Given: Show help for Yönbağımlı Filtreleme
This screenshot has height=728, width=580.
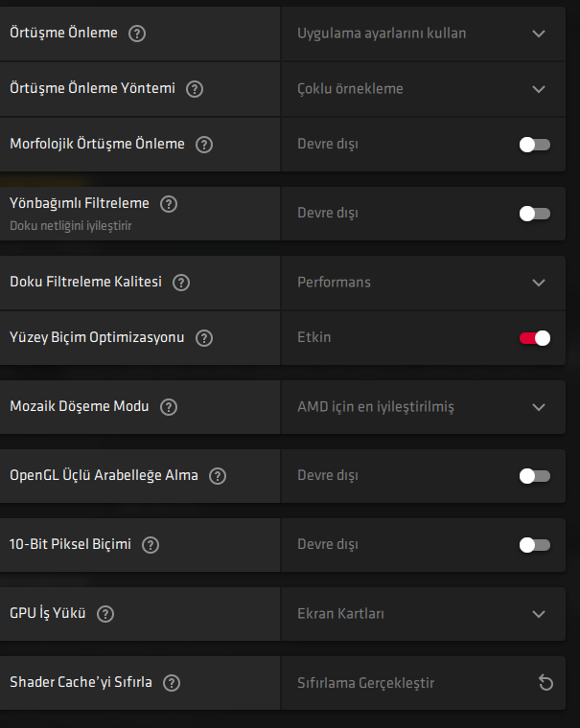Looking at the screenshot, I should [x=169, y=203].
